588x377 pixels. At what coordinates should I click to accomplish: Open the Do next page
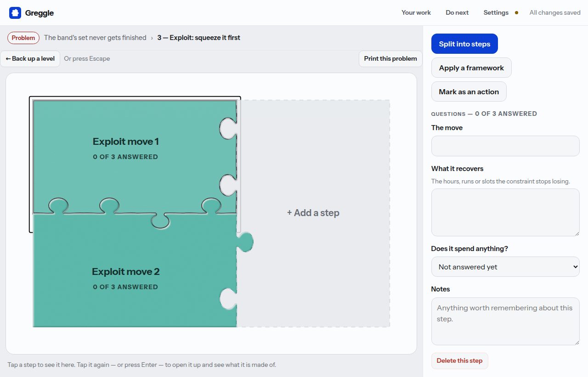tap(457, 13)
